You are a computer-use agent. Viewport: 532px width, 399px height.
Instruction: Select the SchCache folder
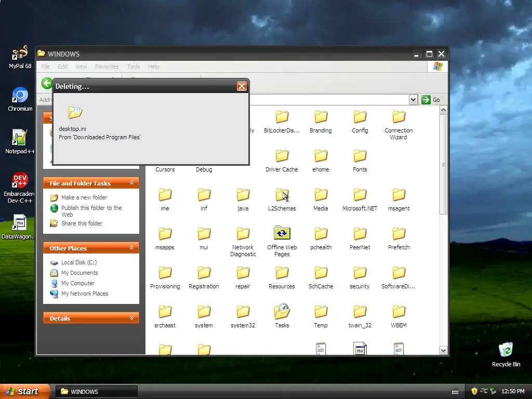pos(321,277)
